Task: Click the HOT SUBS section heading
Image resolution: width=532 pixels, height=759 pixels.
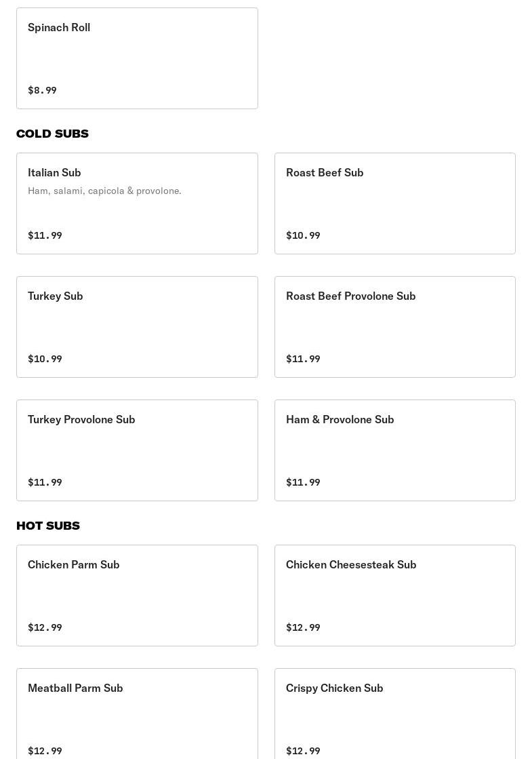Action: [48, 526]
